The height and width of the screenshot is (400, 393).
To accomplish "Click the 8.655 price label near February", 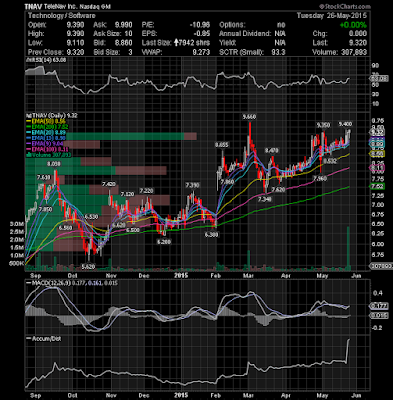I will 222,145.
